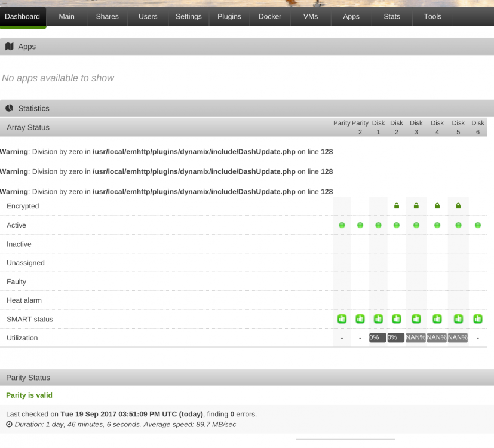Click Disk 3 utilization NAN% bar
The width and height of the screenshot is (494, 448).
pos(416,337)
